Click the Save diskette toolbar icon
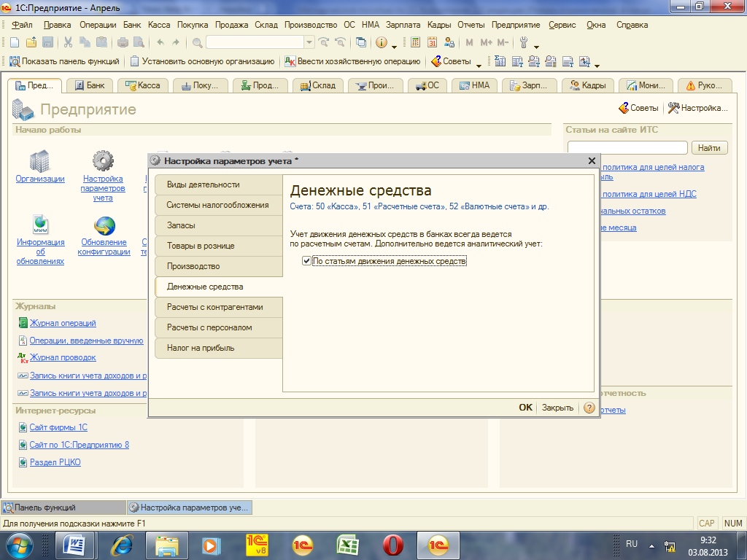The width and height of the screenshot is (747, 560). pos(47,42)
